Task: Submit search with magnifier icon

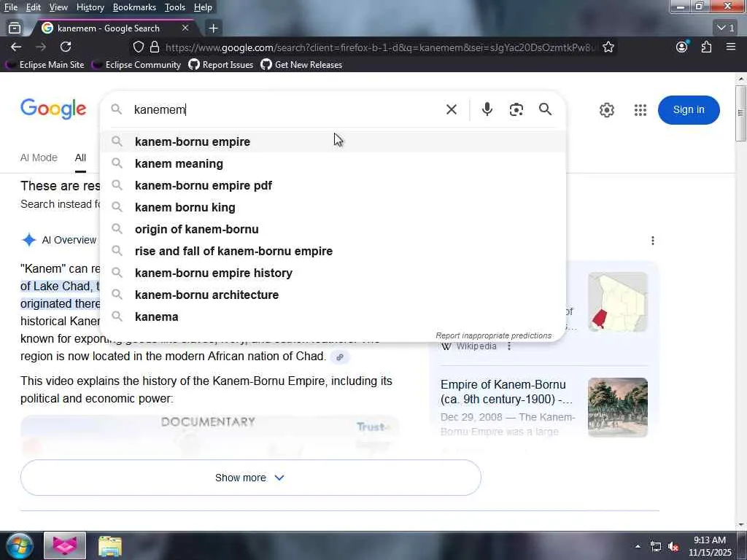Action: click(546, 109)
